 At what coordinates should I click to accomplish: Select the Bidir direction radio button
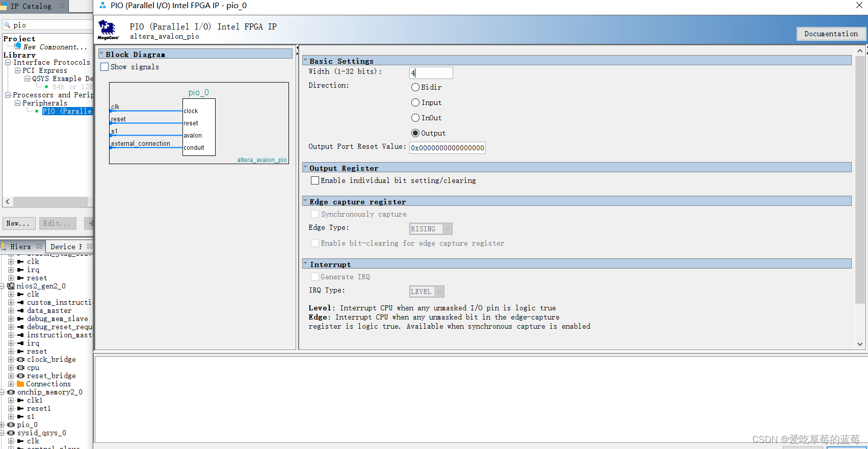[415, 87]
